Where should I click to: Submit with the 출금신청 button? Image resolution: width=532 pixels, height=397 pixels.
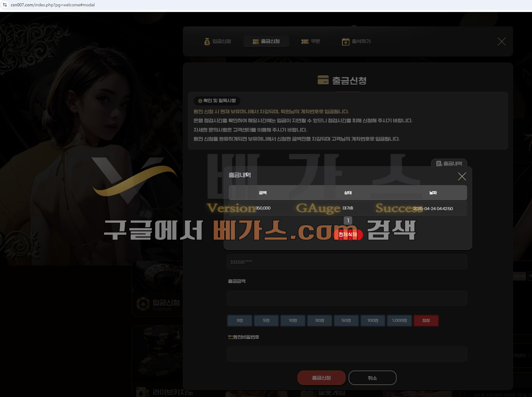[321, 378]
